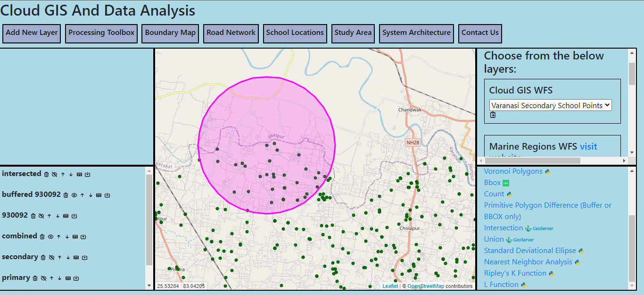Delete the intersected layer
The height and width of the screenshot is (295, 644).
[x=46, y=175]
